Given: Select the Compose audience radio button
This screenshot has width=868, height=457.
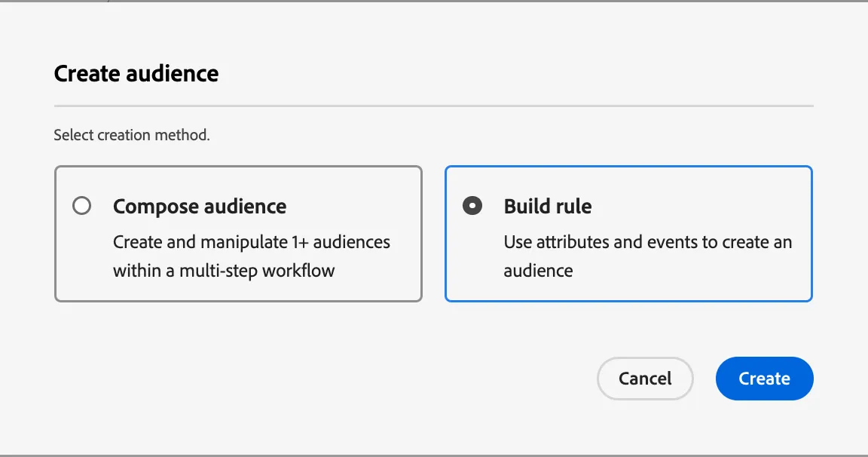Looking at the screenshot, I should coord(81,206).
